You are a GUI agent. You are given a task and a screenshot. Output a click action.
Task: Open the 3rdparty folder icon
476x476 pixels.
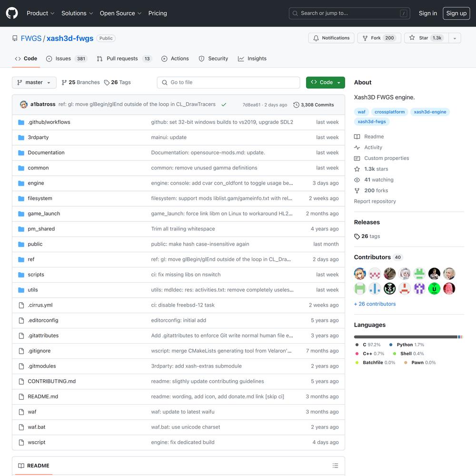(x=21, y=138)
